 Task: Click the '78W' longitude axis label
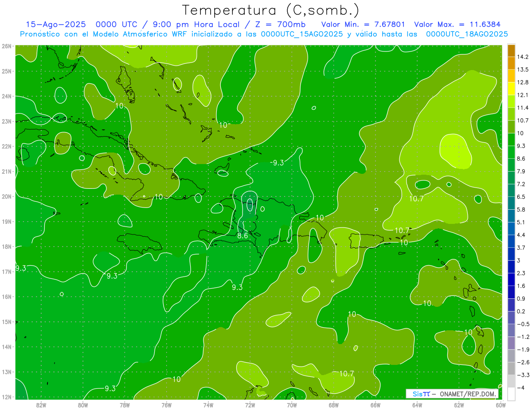pyautogui.click(x=125, y=405)
